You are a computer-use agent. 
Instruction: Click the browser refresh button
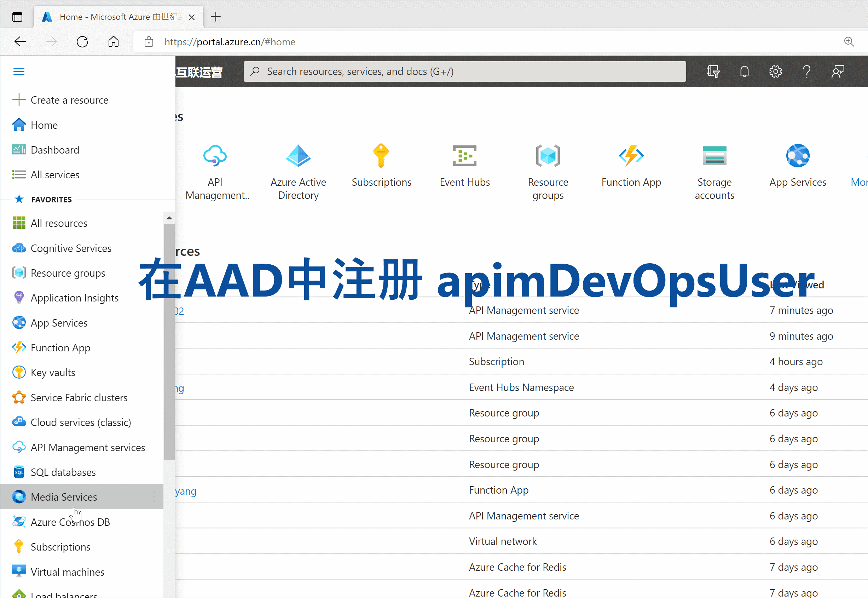click(82, 42)
